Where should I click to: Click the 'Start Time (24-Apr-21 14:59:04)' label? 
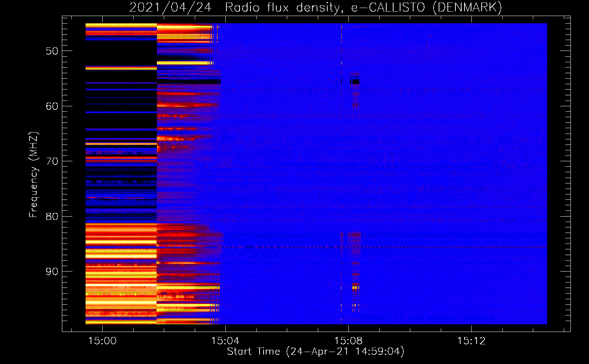point(316,352)
